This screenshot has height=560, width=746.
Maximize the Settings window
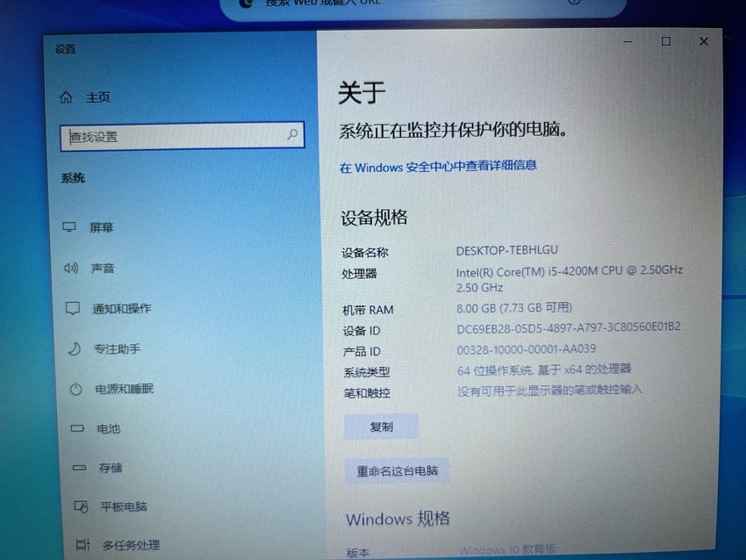point(666,41)
